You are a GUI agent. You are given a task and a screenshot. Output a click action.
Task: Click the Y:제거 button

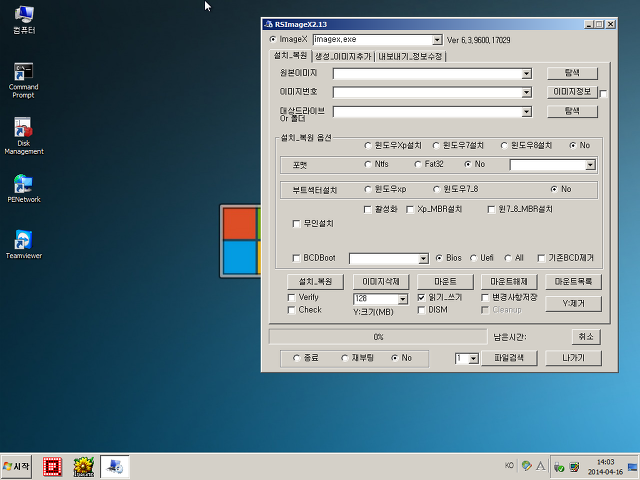[x=573, y=304]
